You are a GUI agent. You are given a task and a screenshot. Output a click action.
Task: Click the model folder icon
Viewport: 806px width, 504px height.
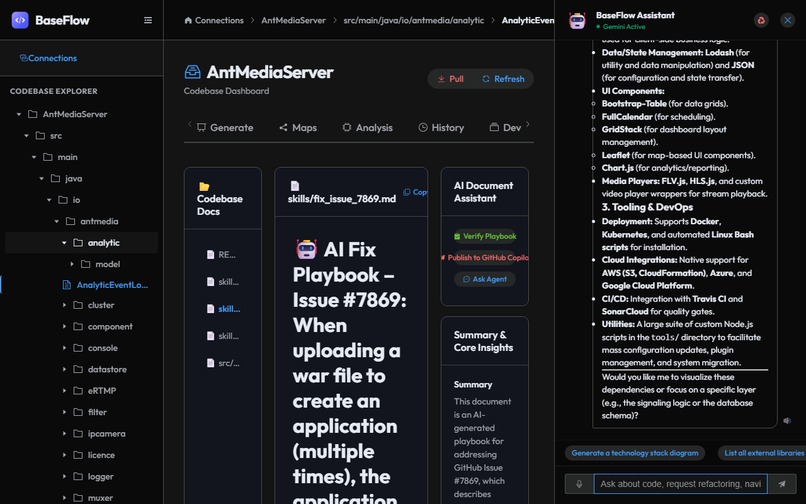pos(85,264)
